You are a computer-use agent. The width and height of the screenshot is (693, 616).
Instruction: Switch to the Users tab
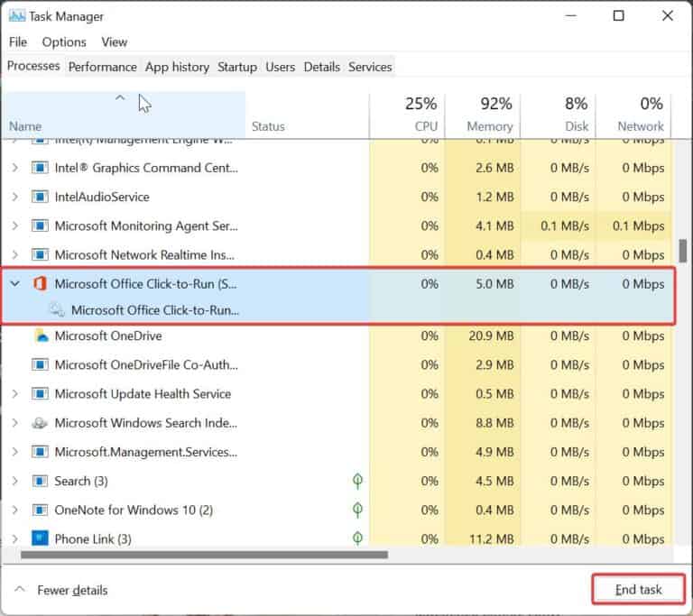tap(281, 67)
